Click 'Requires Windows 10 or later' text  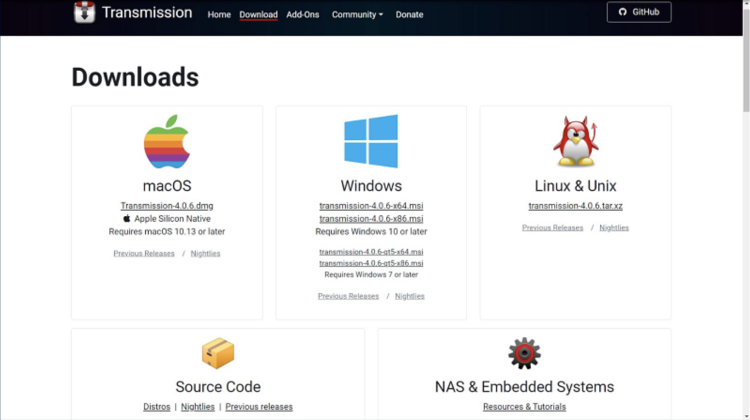point(371,232)
